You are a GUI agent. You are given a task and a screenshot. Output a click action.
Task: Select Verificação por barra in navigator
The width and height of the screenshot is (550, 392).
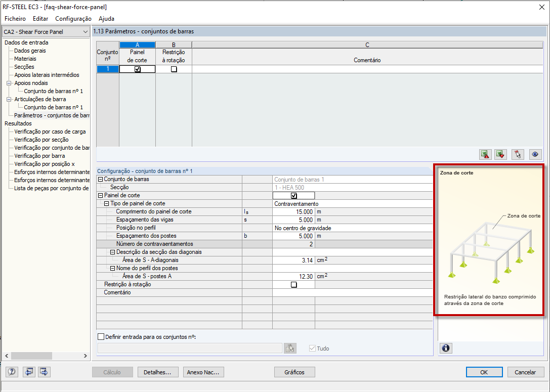coord(39,156)
